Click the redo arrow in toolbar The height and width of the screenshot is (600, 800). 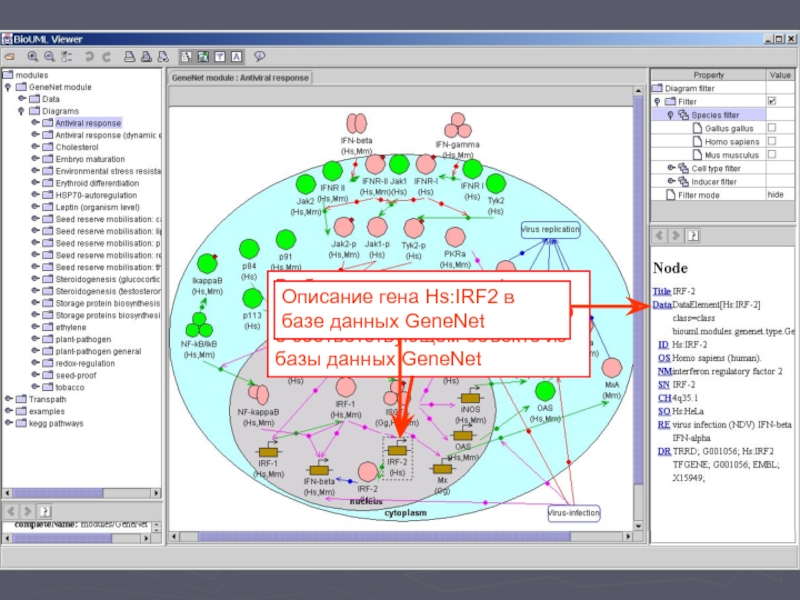coord(107,57)
